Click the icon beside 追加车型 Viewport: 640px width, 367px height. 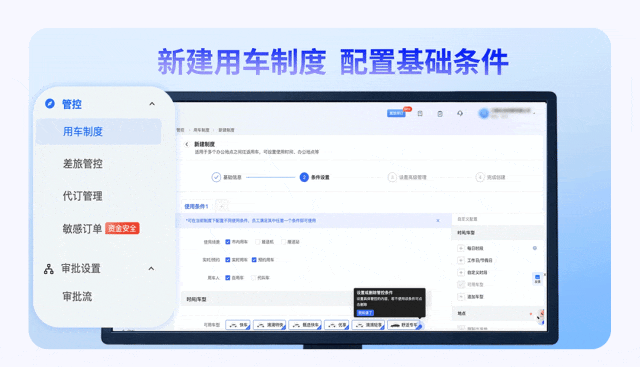coord(461,297)
